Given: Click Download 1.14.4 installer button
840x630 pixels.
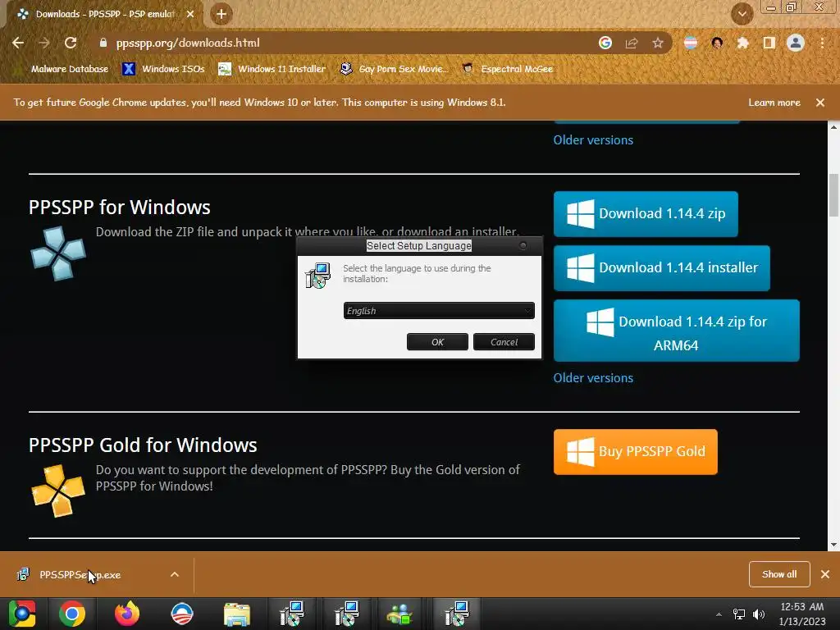Looking at the screenshot, I should [x=662, y=268].
